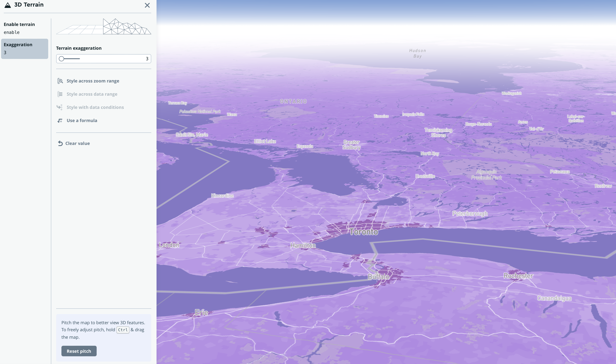This screenshot has width=616, height=364.
Task: Click the terrain exaggeration slider handle
Action: click(x=62, y=59)
